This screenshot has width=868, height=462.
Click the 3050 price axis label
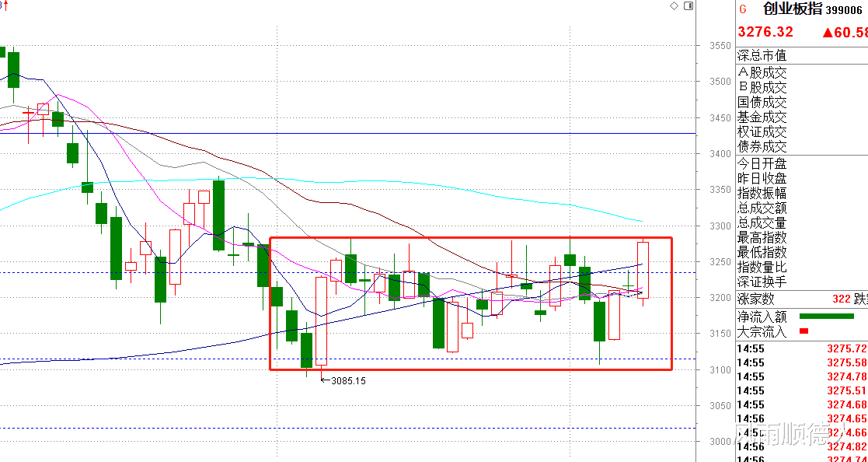click(x=720, y=405)
